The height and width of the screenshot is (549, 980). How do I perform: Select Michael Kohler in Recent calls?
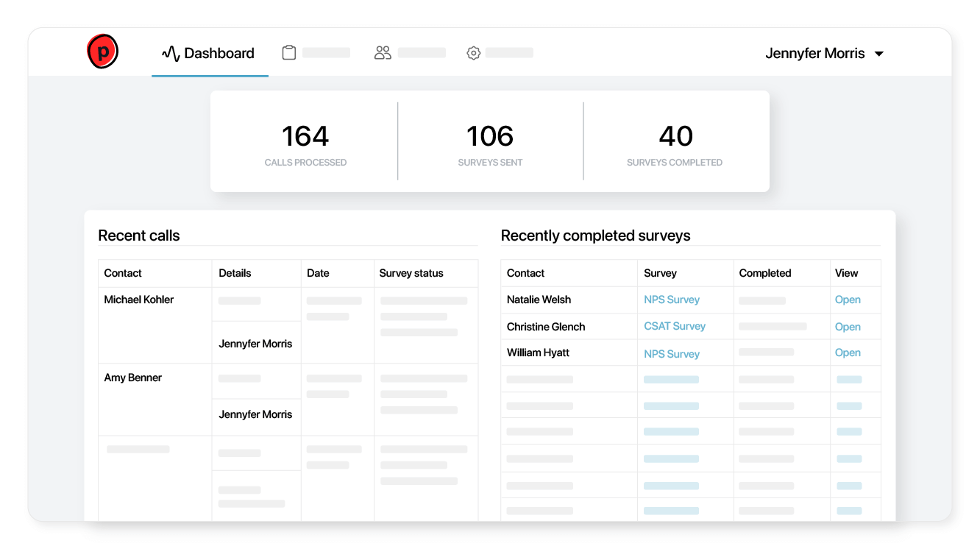[138, 300]
